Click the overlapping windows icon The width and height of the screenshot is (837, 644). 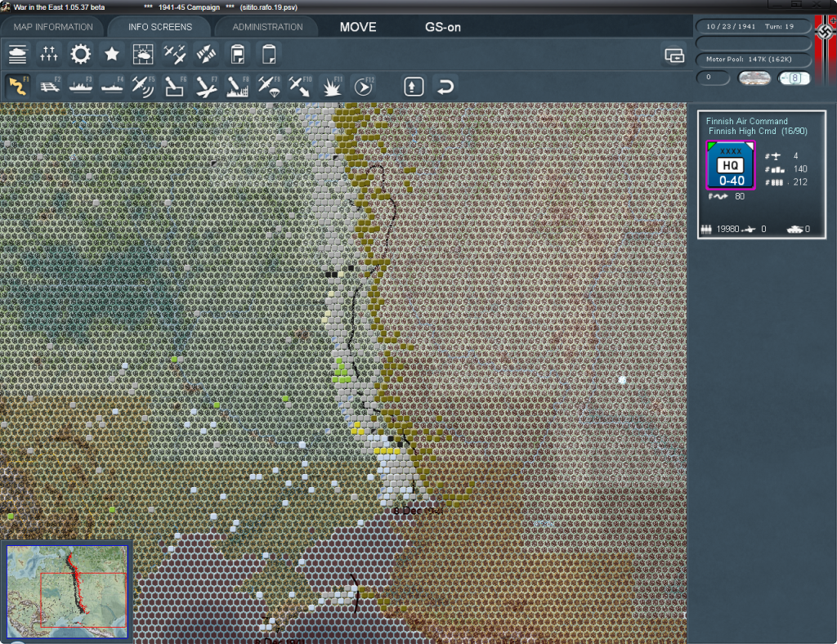click(x=674, y=55)
